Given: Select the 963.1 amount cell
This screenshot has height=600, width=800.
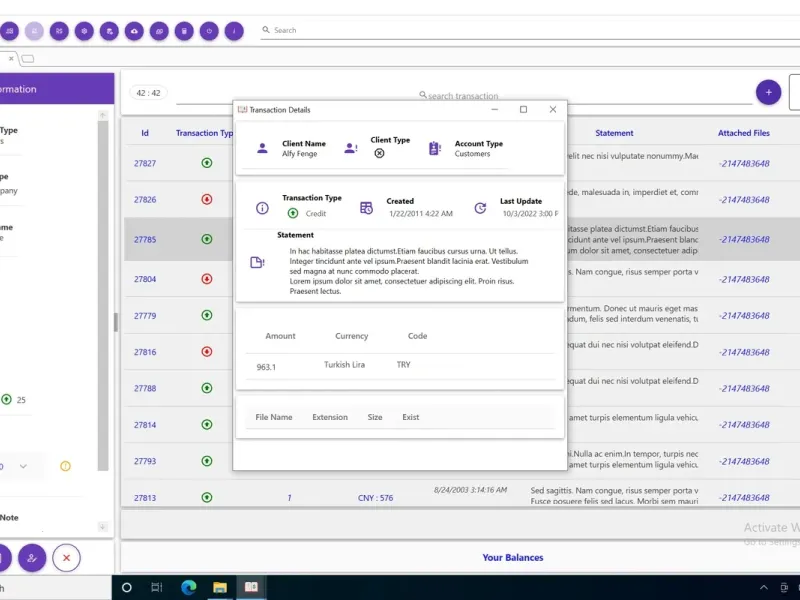Looking at the screenshot, I should pyautogui.click(x=266, y=367).
